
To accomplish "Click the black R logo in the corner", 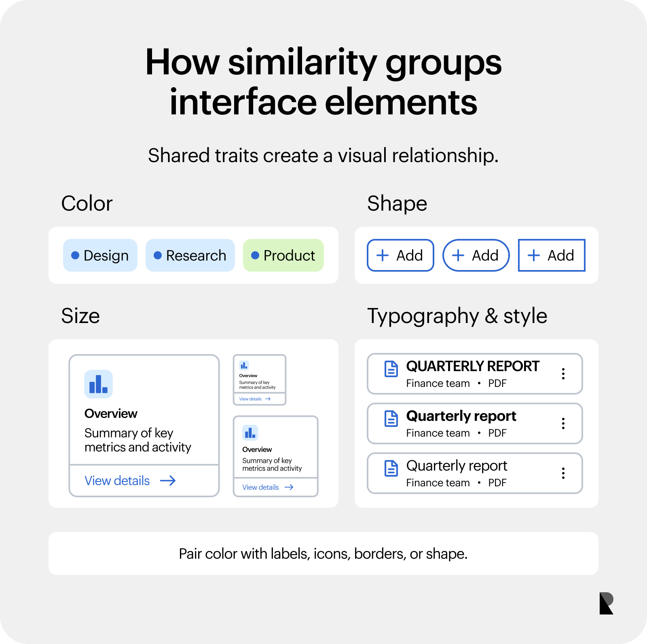I will pyautogui.click(x=606, y=603).
